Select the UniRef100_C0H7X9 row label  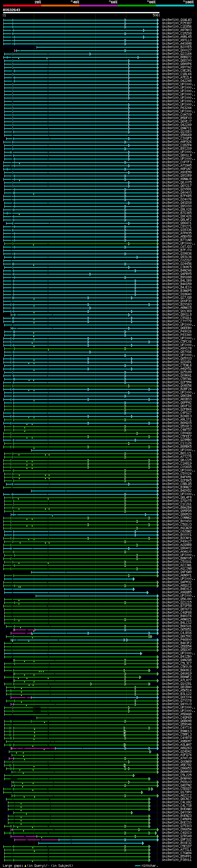pos(177,115)
